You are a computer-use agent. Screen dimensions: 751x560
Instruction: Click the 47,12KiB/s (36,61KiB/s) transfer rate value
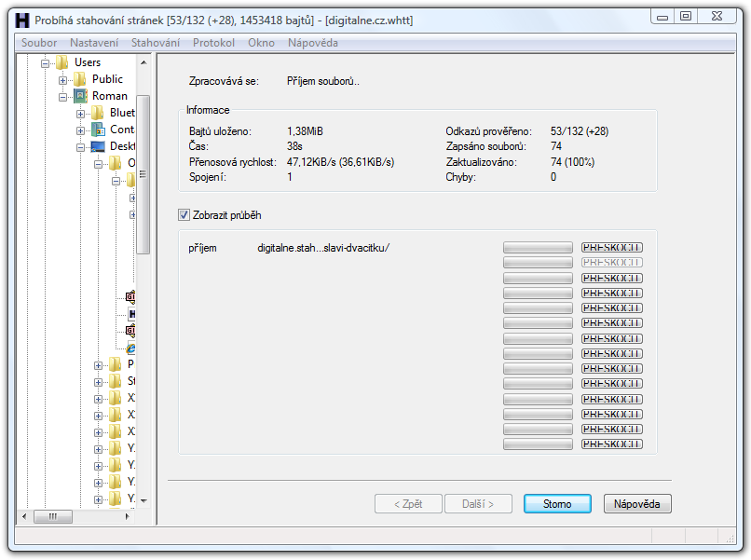click(340, 162)
